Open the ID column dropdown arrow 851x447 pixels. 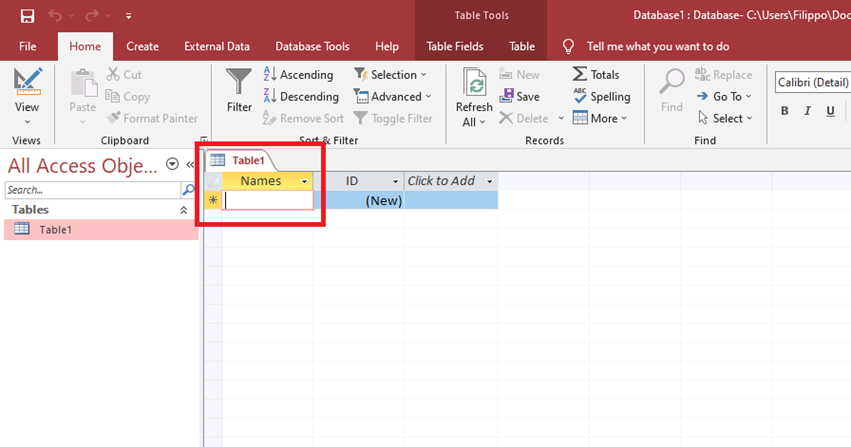click(x=395, y=182)
